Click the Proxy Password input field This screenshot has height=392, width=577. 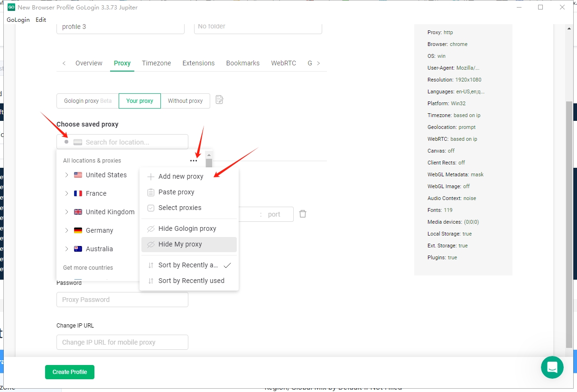click(x=122, y=300)
